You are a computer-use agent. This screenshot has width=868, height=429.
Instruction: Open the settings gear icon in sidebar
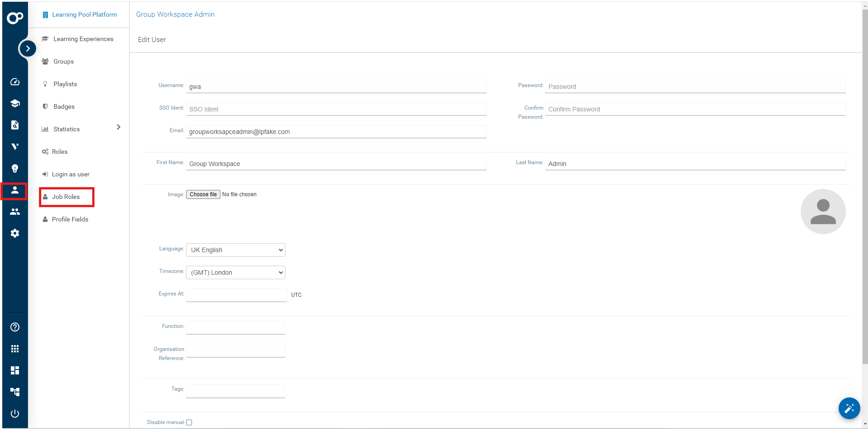(15, 233)
